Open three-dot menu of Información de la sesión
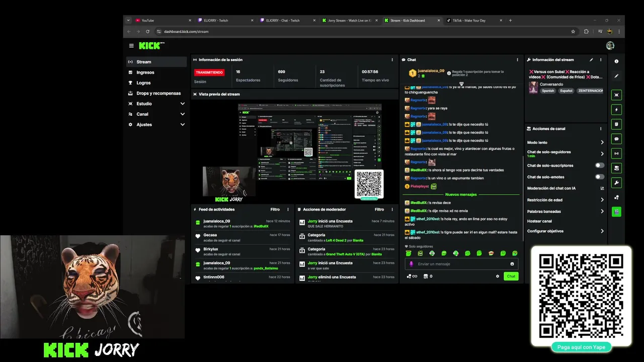The width and height of the screenshot is (644, 362). pos(392,60)
